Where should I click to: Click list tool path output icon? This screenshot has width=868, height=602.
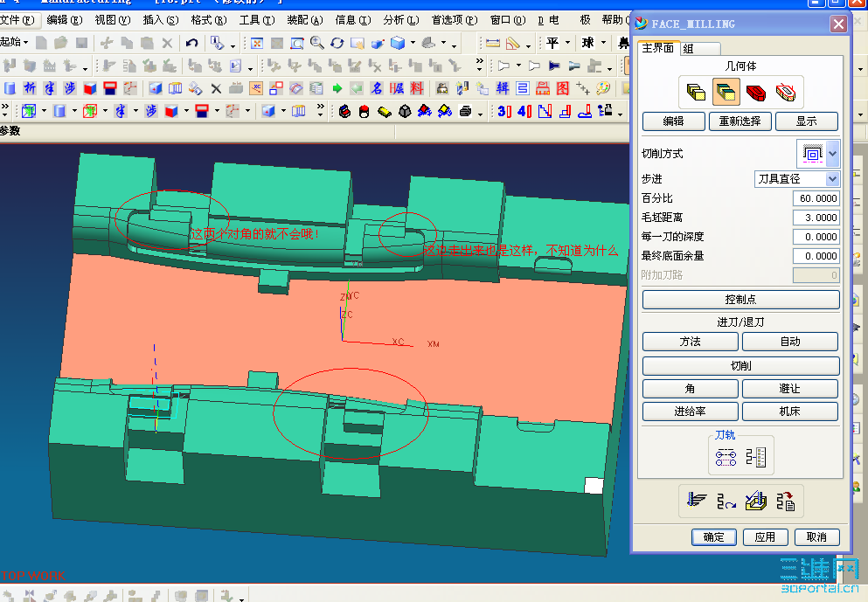point(786,501)
